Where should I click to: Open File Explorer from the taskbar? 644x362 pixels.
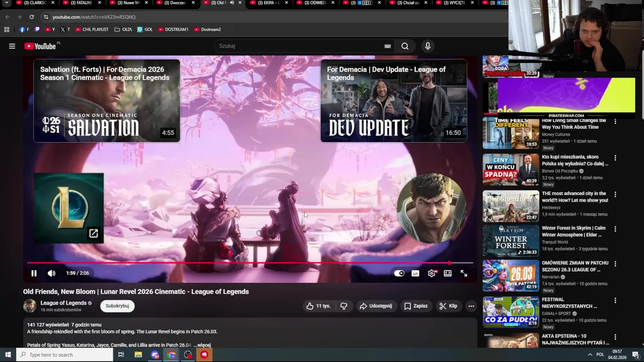(x=138, y=355)
